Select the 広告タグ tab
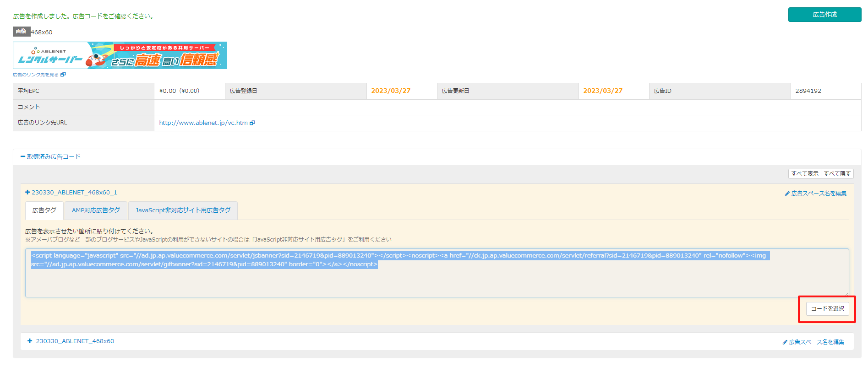Screen dimensions: 868x366 pyautogui.click(x=44, y=210)
